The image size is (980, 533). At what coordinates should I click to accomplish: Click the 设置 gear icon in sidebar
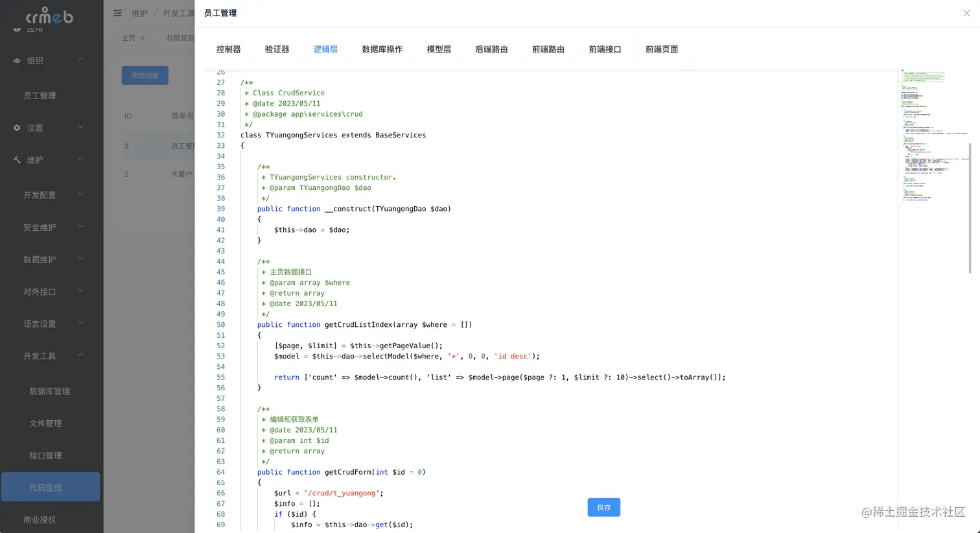point(17,128)
